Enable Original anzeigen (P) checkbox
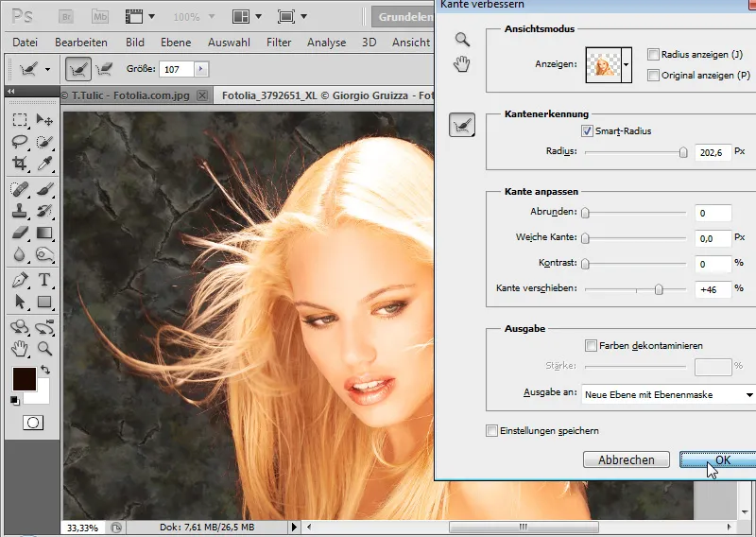756x537 pixels. 653,76
